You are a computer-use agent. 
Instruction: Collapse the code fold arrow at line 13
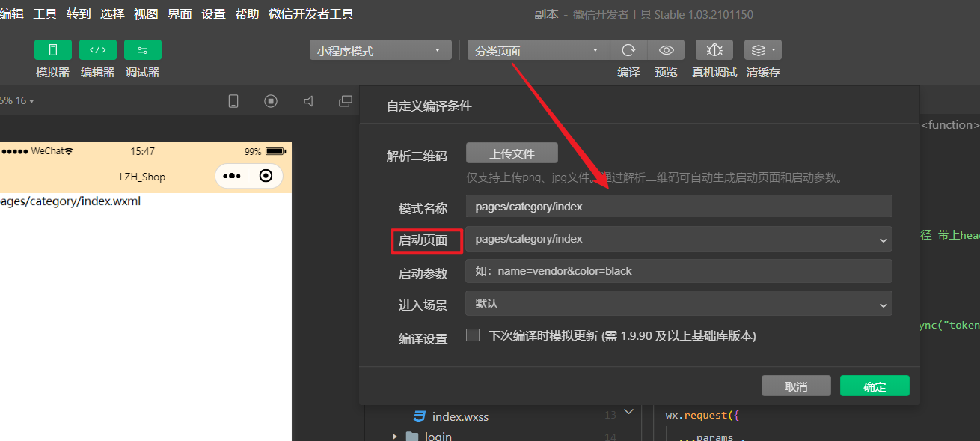pos(628,412)
